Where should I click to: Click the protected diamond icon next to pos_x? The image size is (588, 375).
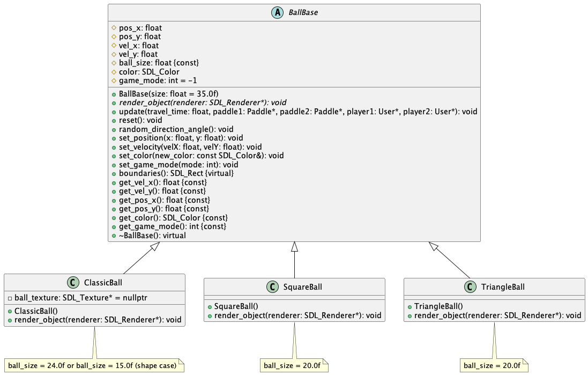[x=114, y=28]
